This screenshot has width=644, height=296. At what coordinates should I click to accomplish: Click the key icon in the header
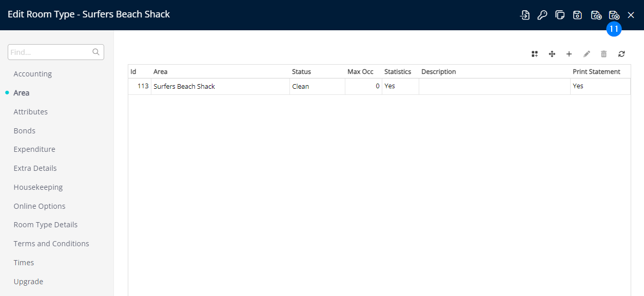click(x=542, y=15)
